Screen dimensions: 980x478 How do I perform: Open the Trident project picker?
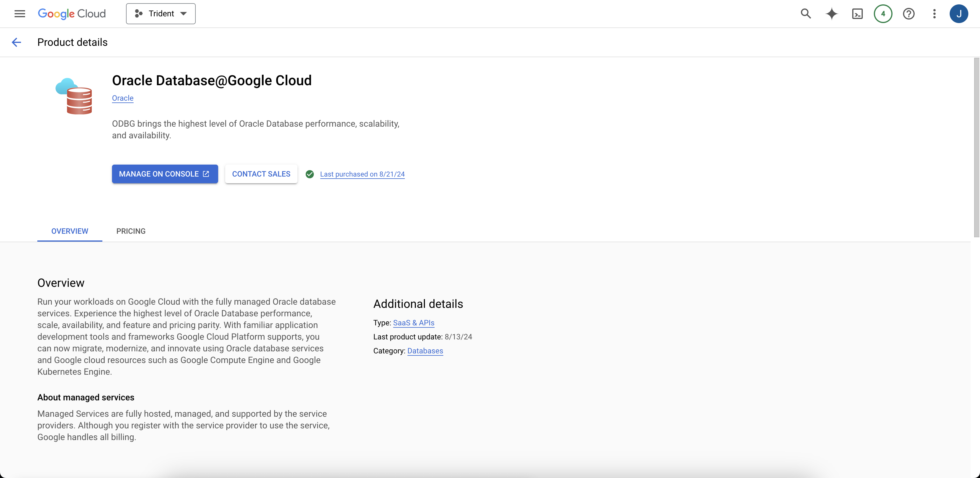pos(160,13)
